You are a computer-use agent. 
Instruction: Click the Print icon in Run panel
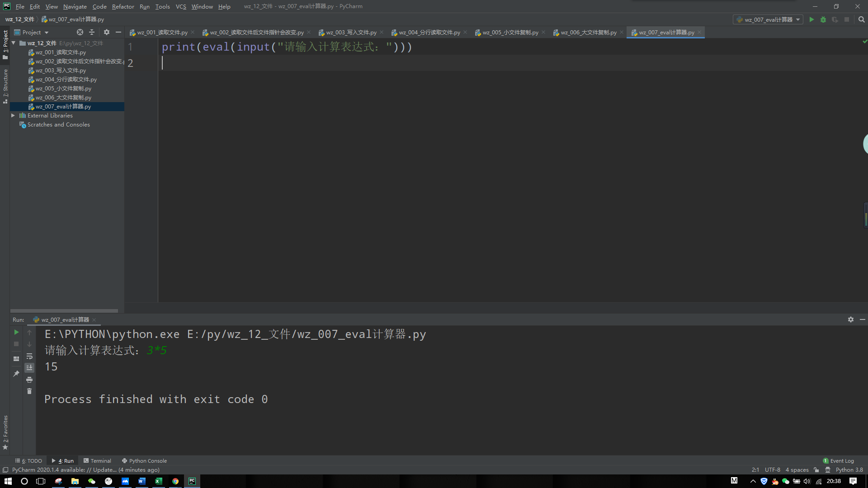click(x=29, y=380)
